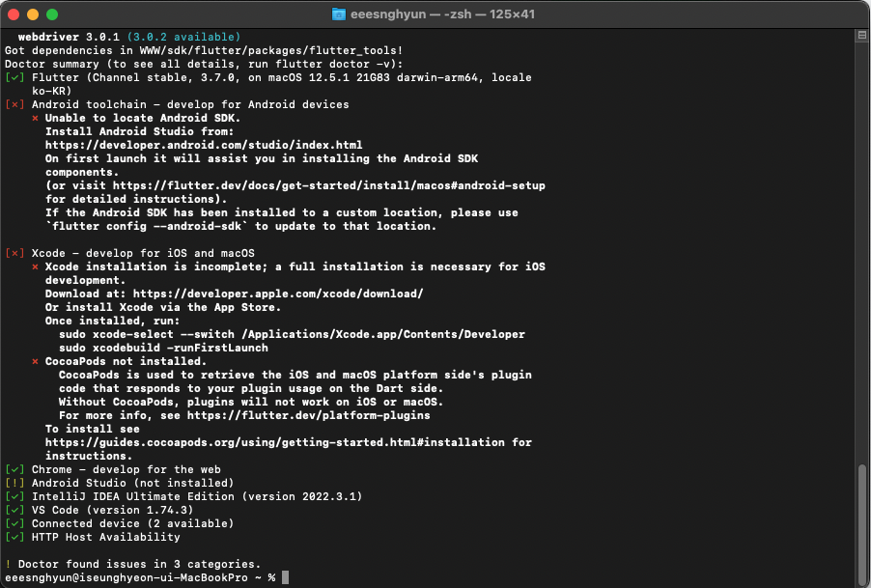The width and height of the screenshot is (871, 588).
Task: Click the yellow [!] beside Android Studio
Action: pos(14,483)
